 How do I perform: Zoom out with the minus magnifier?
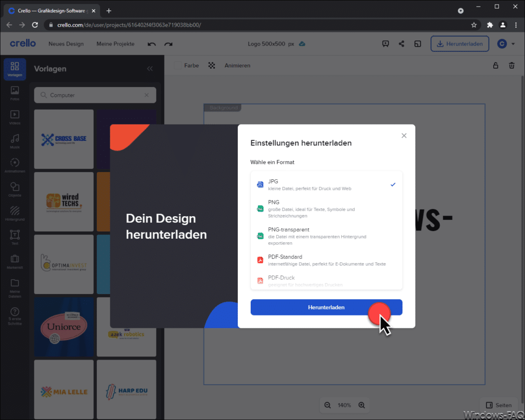328,405
